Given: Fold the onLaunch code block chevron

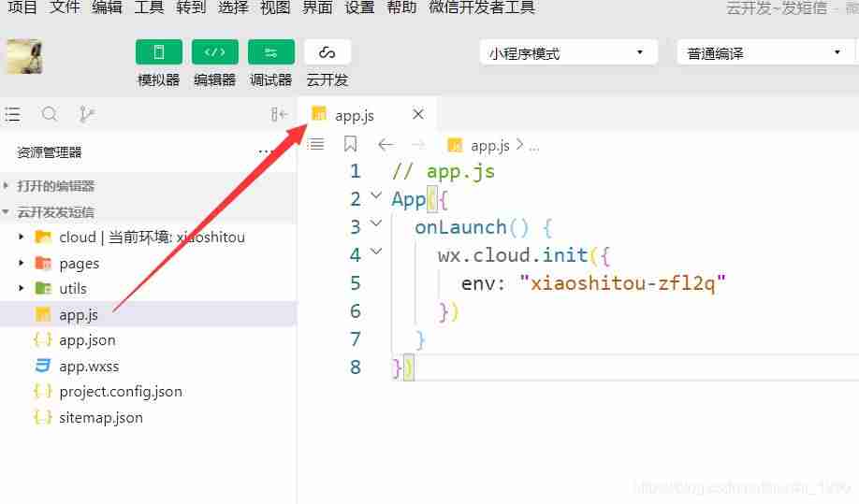Looking at the screenshot, I should (x=376, y=223).
